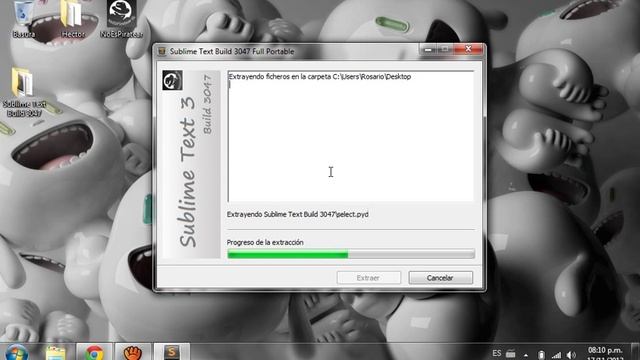Viewport: 640px width, 360px height.
Task: Click inside the extraction log text area
Action: 351,136
